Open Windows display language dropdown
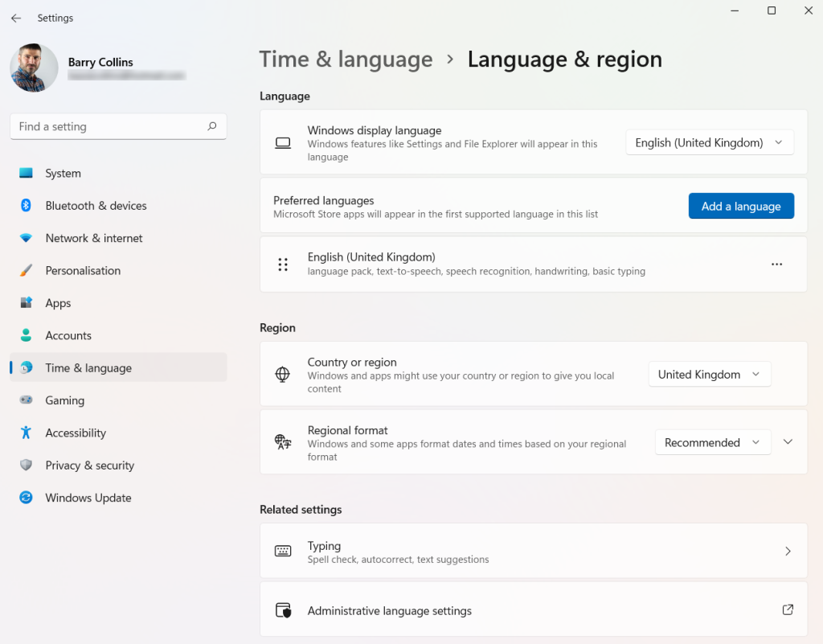823x644 pixels. coord(709,143)
